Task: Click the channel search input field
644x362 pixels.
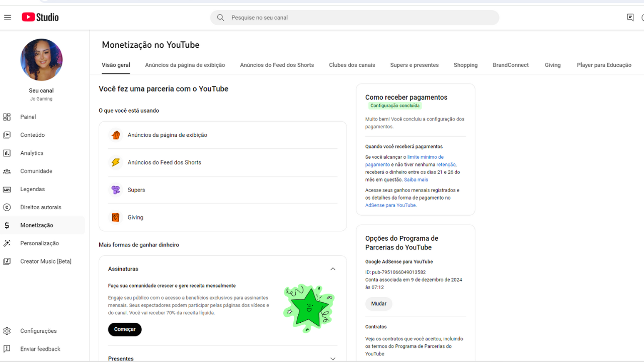Action: pyautogui.click(x=355, y=18)
